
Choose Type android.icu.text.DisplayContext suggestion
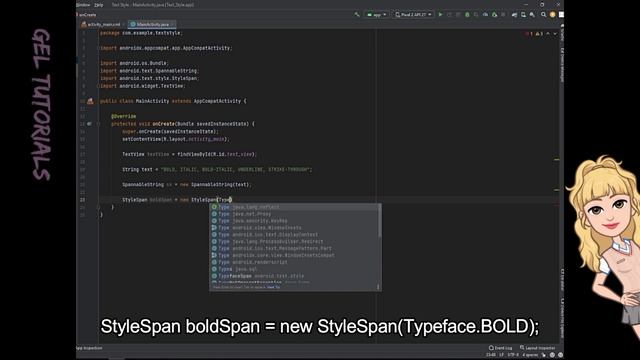(x=293, y=235)
